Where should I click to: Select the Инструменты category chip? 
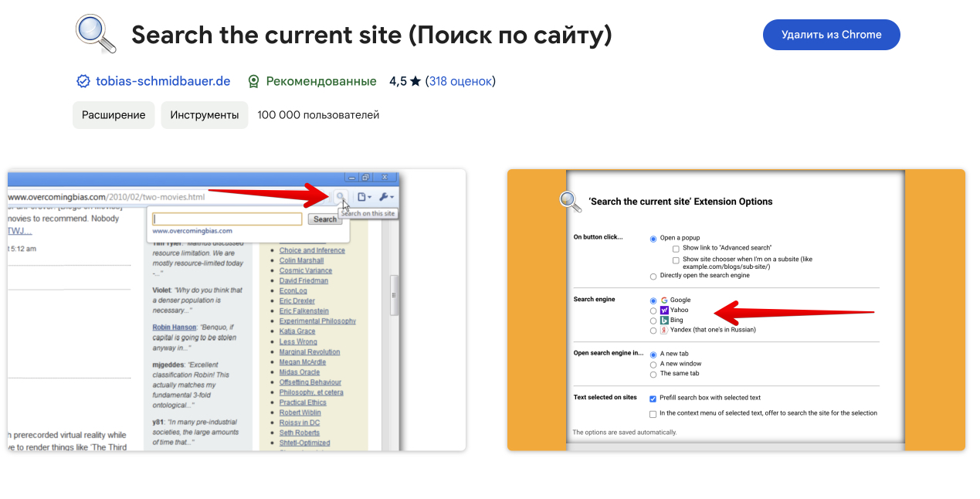coord(205,115)
